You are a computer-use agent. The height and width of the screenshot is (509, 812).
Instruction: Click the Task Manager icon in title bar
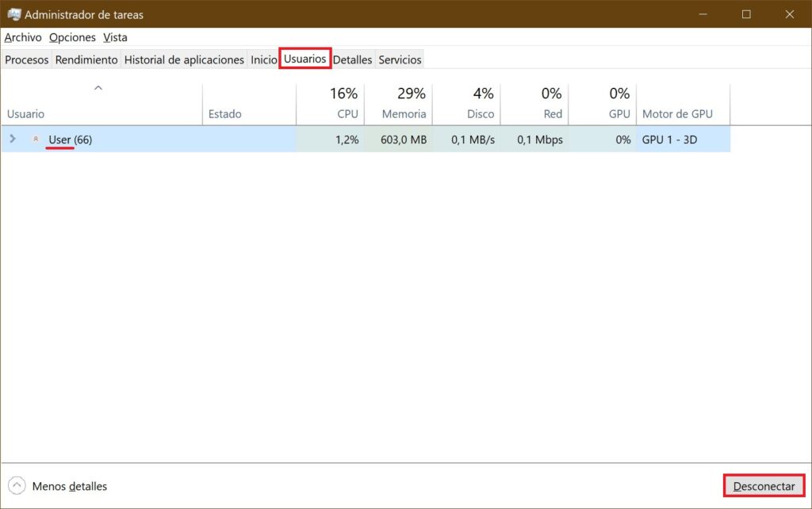pyautogui.click(x=16, y=13)
